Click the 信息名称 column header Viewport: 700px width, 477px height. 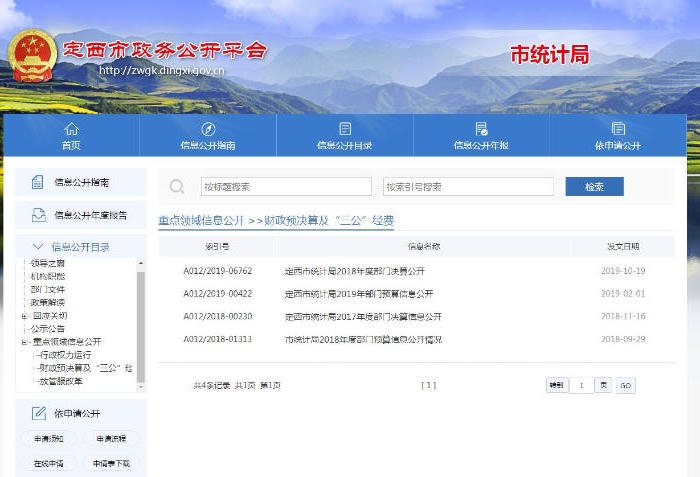424,246
